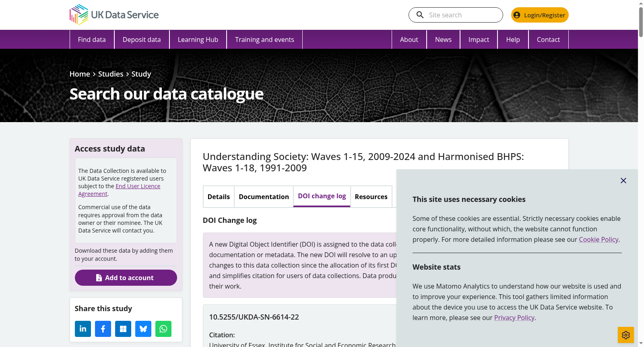Share study via the grid-shaped icon
The image size is (644, 347).
click(x=123, y=329)
